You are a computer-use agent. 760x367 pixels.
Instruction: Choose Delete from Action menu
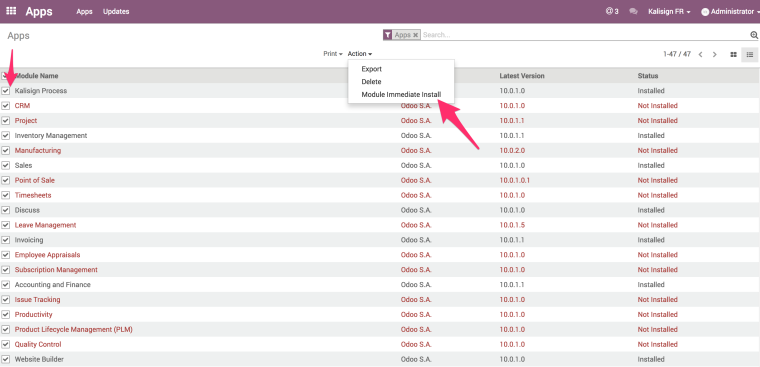click(371, 82)
